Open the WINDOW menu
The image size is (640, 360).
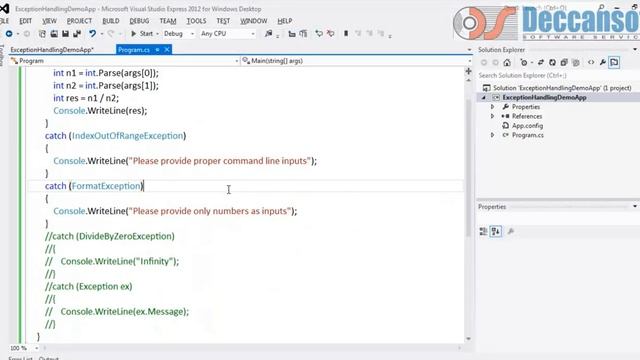(x=253, y=21)
